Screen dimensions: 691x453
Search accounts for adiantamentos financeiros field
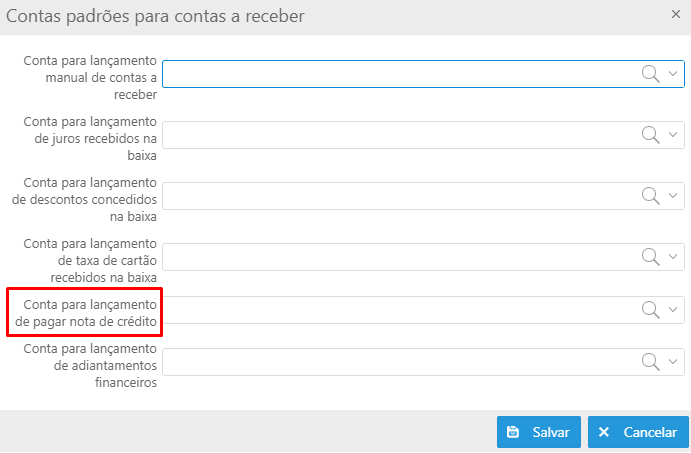(650, 362)
